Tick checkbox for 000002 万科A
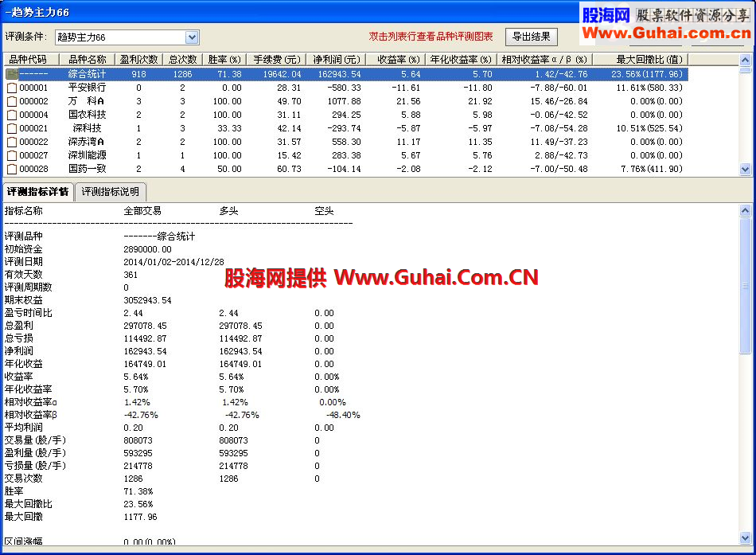Screen dimensions: 756x555 pyautogui.click(x=12, y=101)
